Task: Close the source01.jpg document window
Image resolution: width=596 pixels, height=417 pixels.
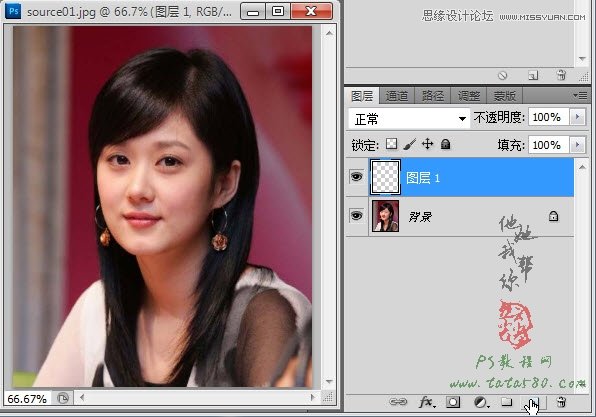Action: pyautogui.click(x=311, y=11)
